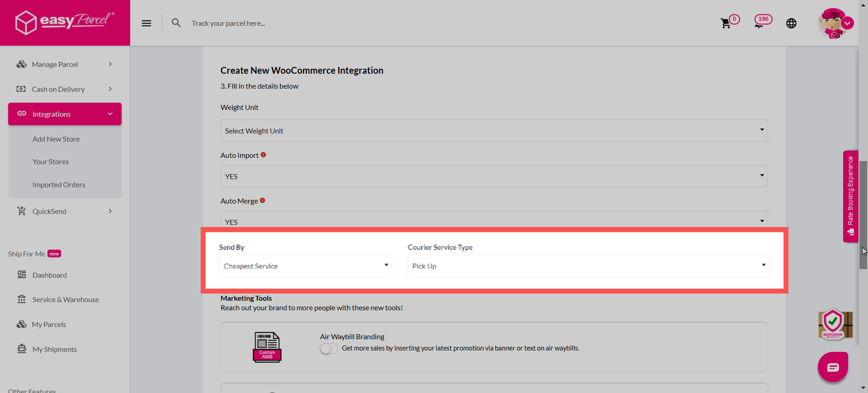Click the avatar dropdown arrow
The height and width of the screenshot is (393, 868).
point(848,23)
